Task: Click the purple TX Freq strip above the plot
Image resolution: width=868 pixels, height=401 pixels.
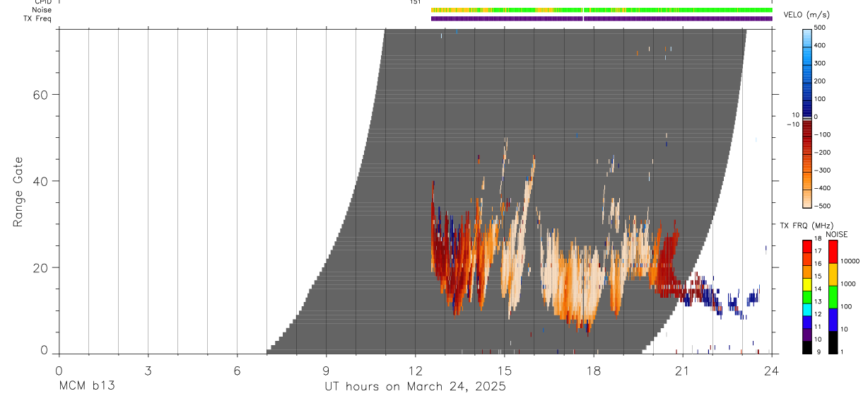Action: click(602, 18)
